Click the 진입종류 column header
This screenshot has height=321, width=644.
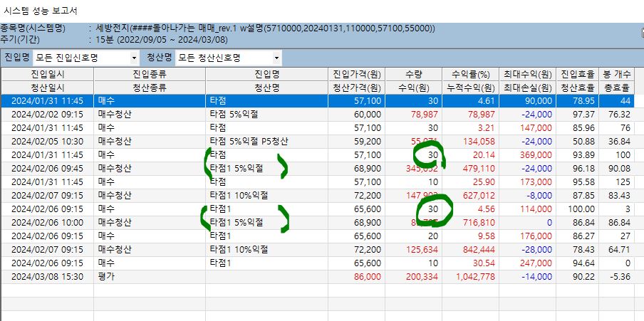point(150,75)
